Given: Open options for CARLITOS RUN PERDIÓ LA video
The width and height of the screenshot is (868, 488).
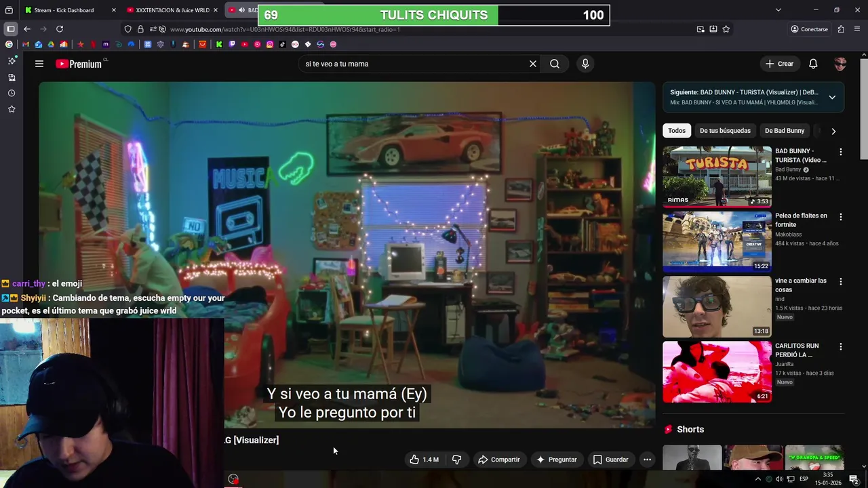Looking at the screenshot, I should click(x=841, y=346).
